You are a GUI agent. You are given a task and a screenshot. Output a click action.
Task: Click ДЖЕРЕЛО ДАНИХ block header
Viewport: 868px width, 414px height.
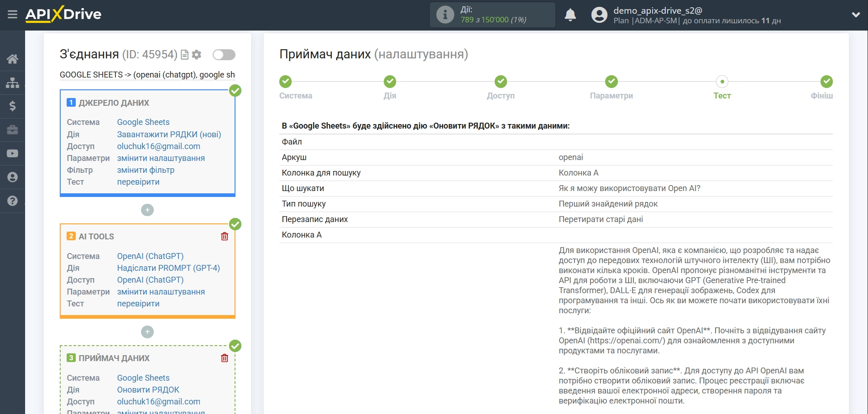[x=114, y=103]
